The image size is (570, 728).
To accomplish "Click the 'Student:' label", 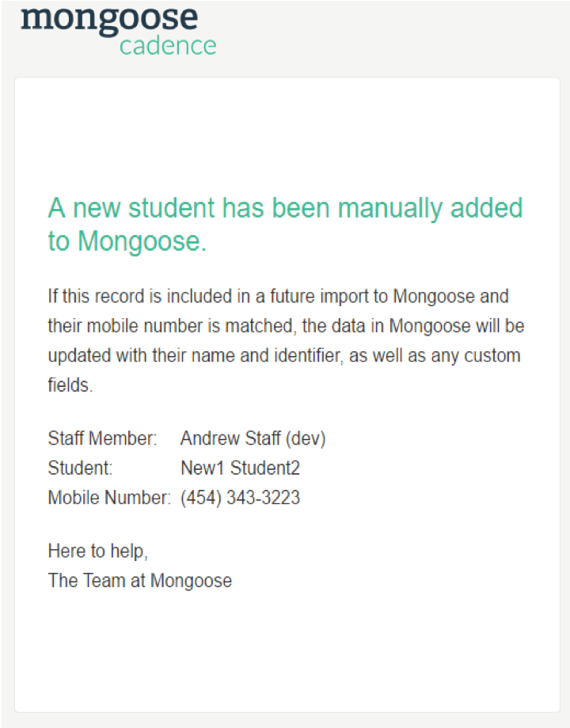I will pos(80,468).
